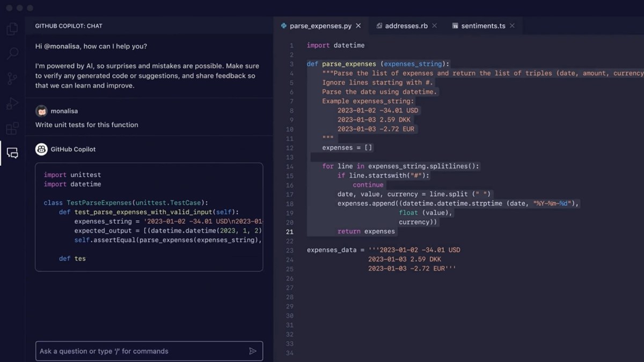Click the TS icon on the sentiments.ts tab
Screen dimensions: 644x362
tap(456, 25)
